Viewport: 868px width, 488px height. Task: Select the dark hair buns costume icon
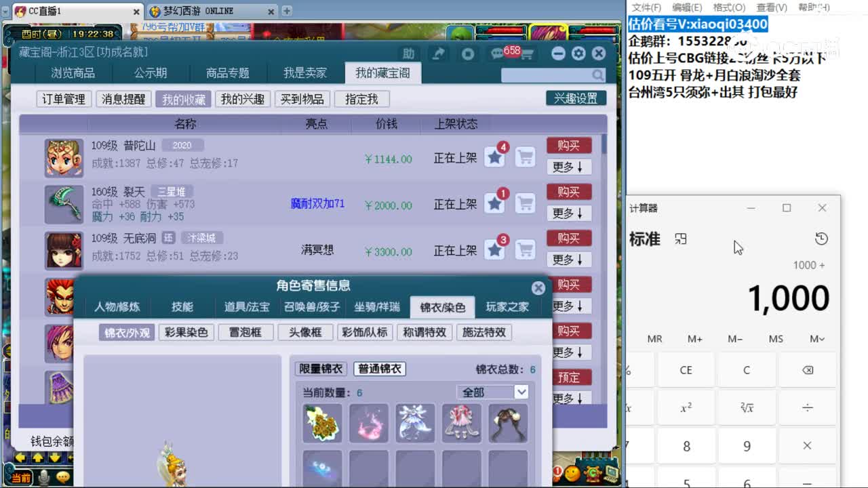pyautogui.click(x=508, y=424)
